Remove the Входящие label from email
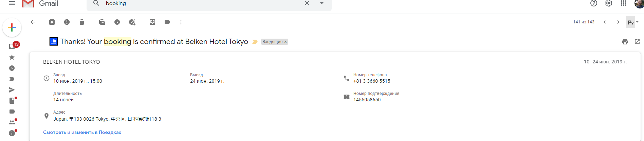 click(x=286, y=42)
